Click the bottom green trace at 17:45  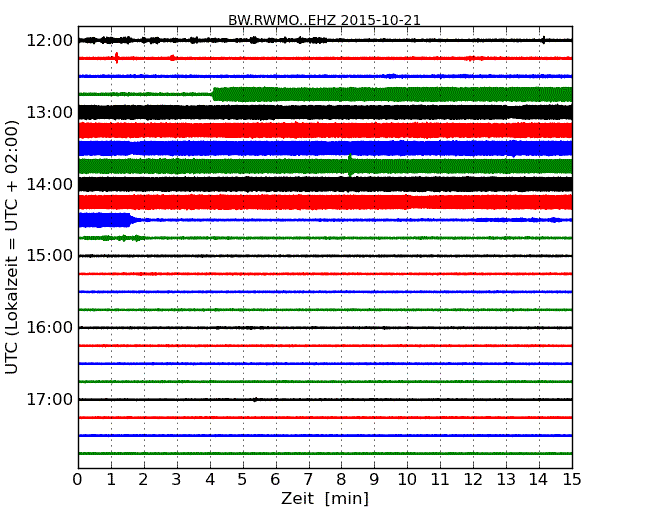[x=325, y=453]
